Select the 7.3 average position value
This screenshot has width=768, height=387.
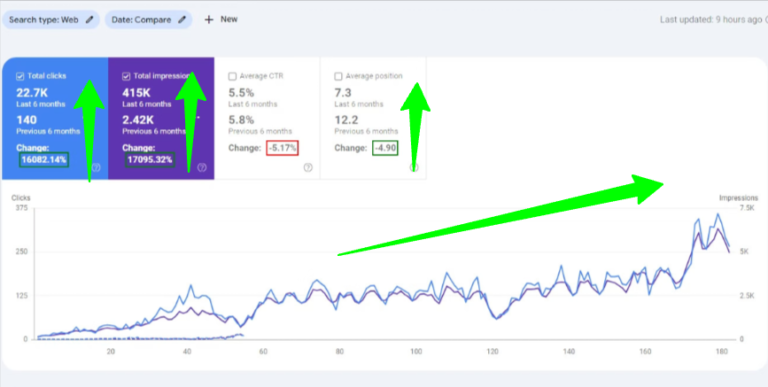tap(343, 93)
